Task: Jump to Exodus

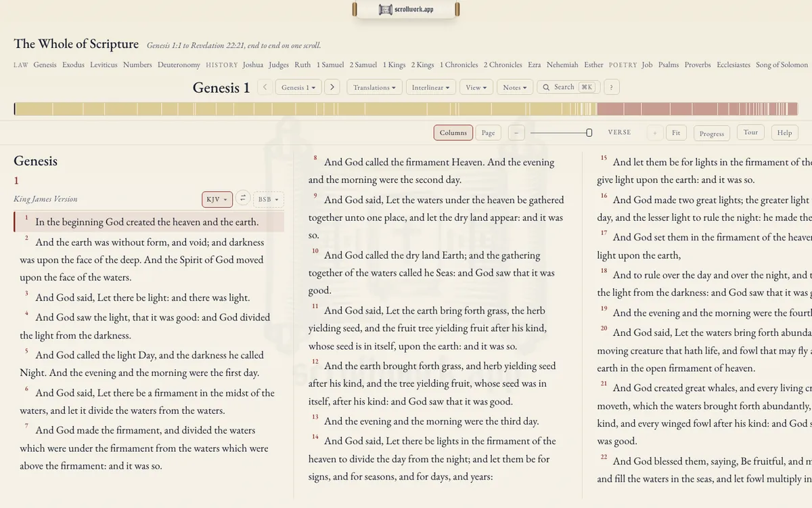Action: 73,65
